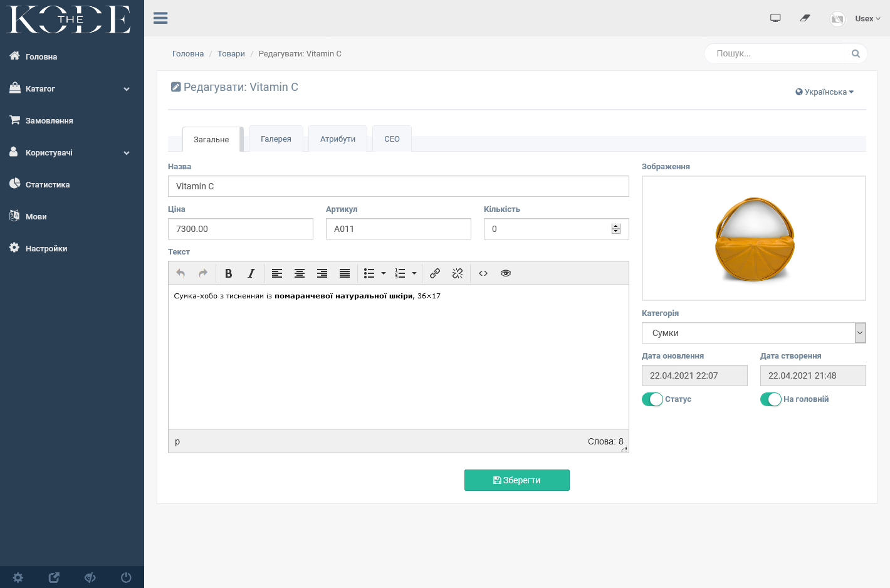Click the Bold formatting icon
This screenshot has height=588, width=890.
(x=229, y=273)
